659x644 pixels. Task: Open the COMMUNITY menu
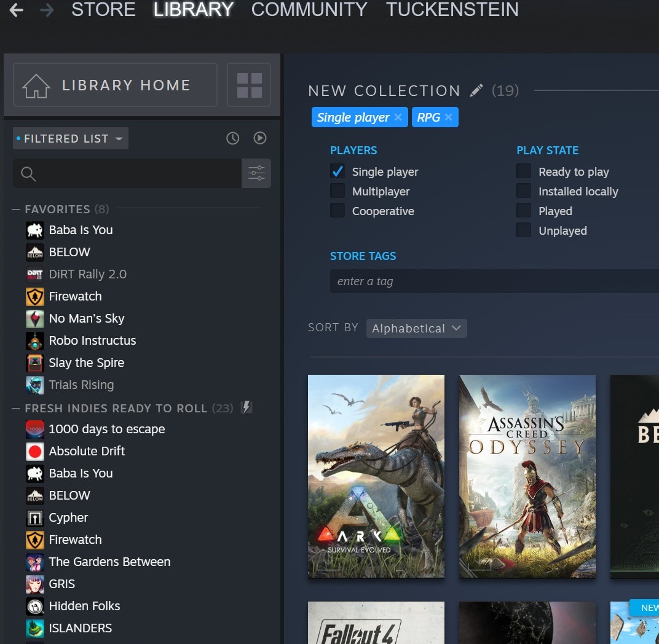[x=309, y=10]
